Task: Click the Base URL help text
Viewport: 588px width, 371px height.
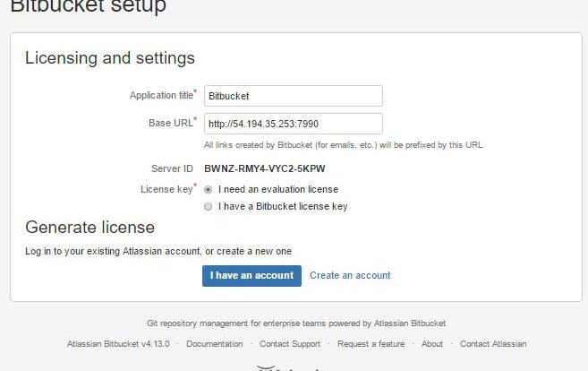Action: coord(344,145)
